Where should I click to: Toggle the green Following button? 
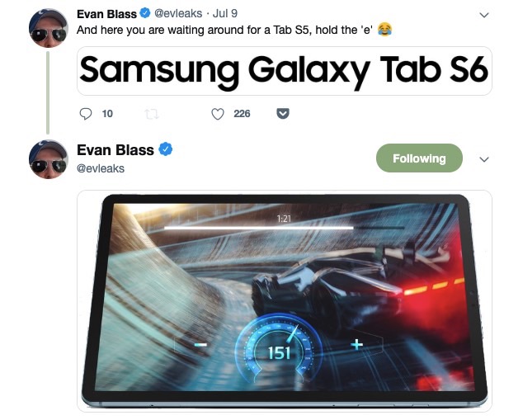pos(419,158)
